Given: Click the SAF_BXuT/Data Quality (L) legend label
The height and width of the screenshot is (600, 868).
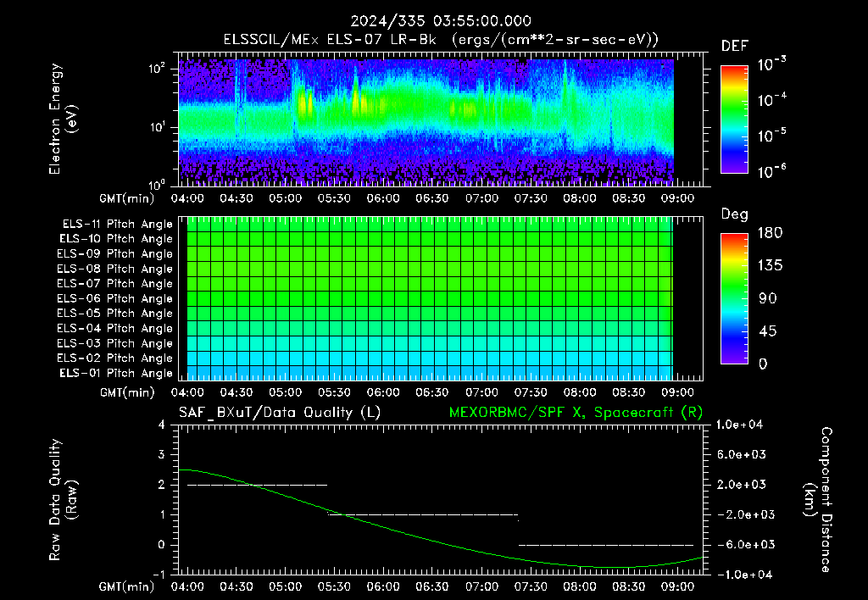Looking at the screenshot, I should (280, 413).
